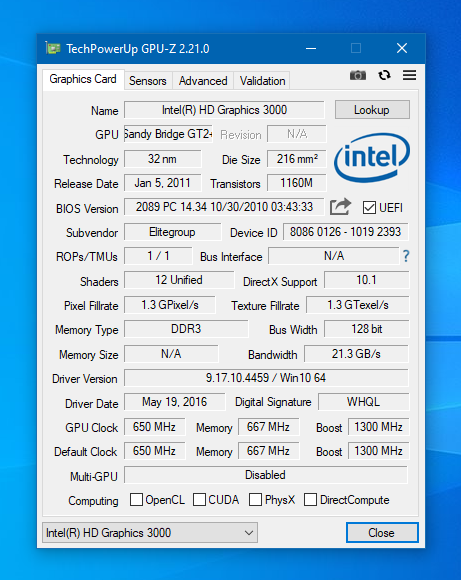Click the camera screenshot icon
The width and height of the screenshot is (461, 580).
pyautogui.click(x=358, y=75)
